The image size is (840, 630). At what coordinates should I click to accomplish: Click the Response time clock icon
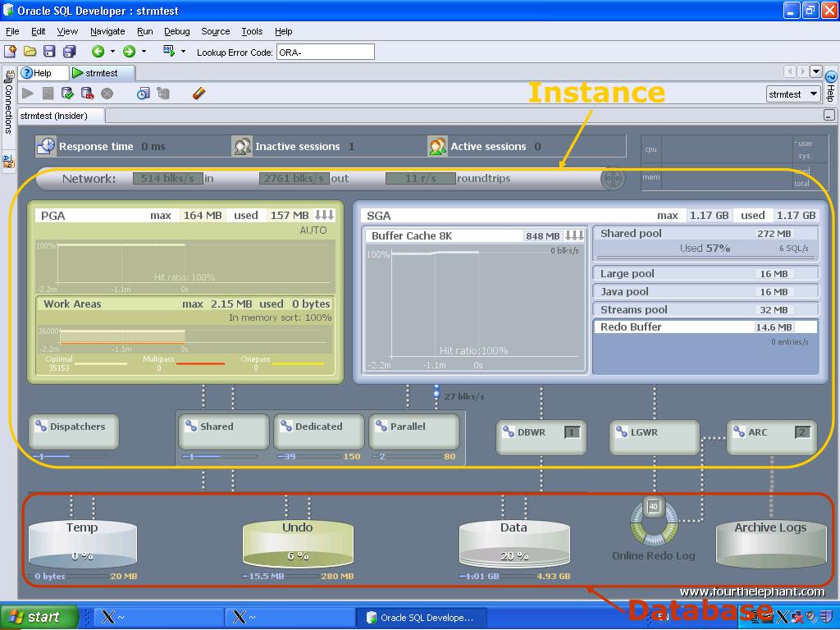[x=46, y=146]
